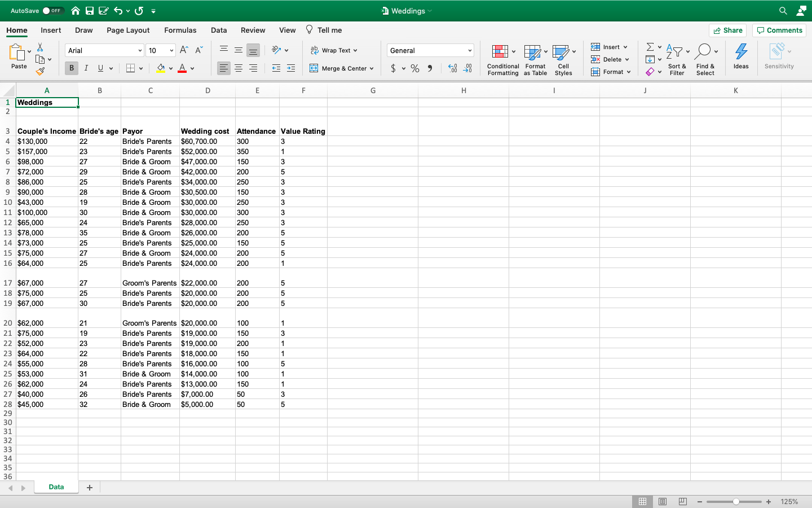Click the Share button
Image resolution: width=812 pixels, height=508 pixels.
pos(727,30)
